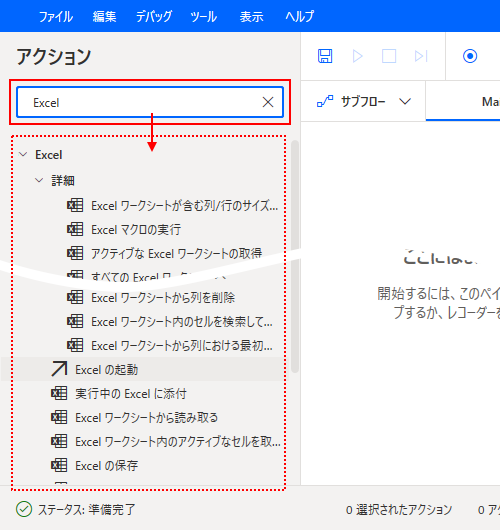
Task: Collapse the 詳細 subgroup chevron
Action: pyautogui.click(x=39, y=180)
